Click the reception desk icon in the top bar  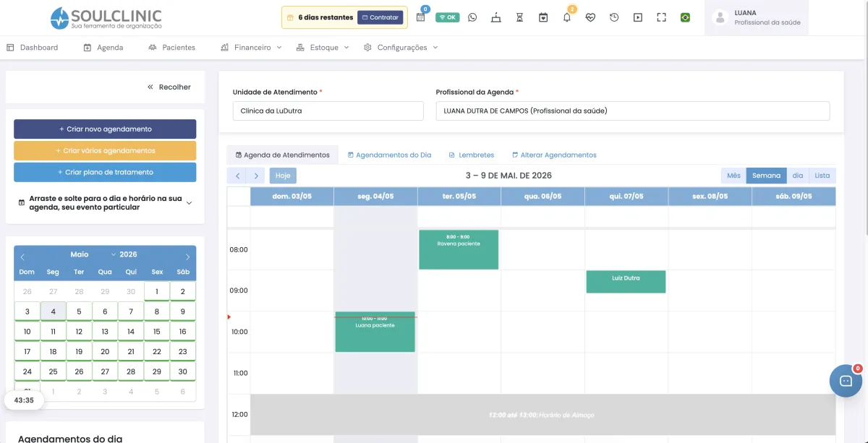click(x=495, y=17)
